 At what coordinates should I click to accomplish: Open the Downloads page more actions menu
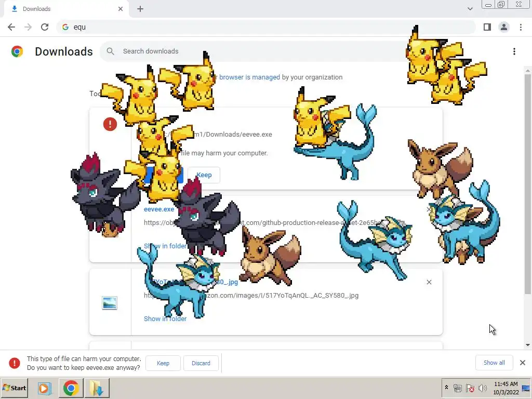point(514,51)
